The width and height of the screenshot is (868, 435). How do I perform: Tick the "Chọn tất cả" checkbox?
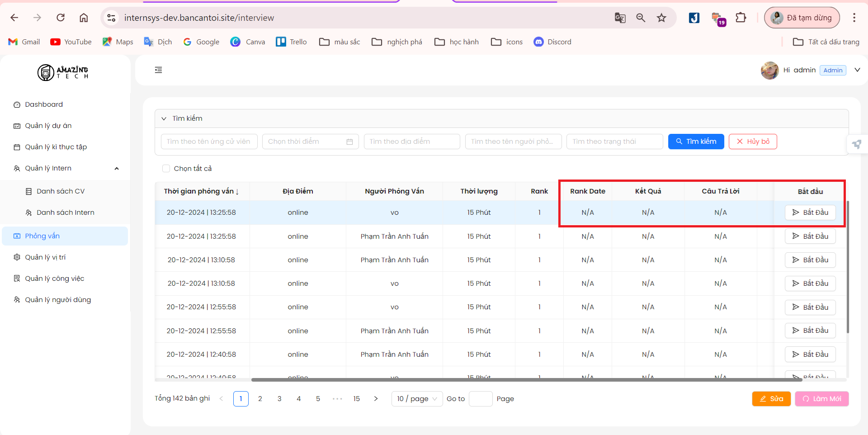166,169
